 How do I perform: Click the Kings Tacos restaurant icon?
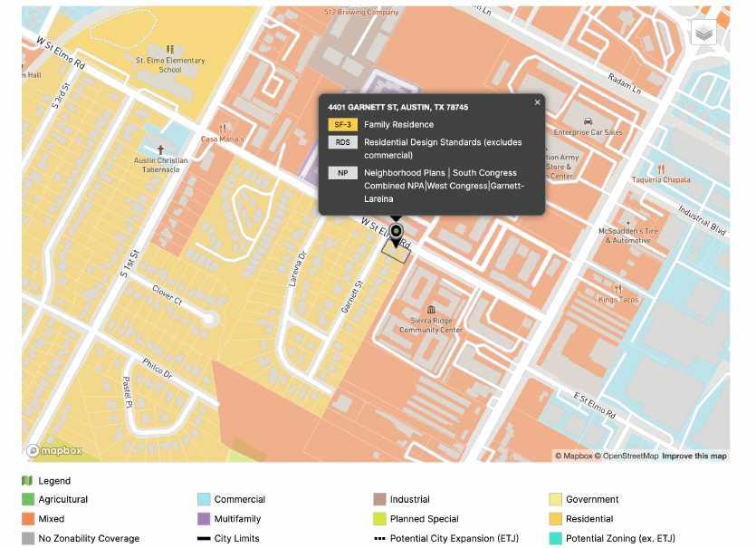coord(618,289)
